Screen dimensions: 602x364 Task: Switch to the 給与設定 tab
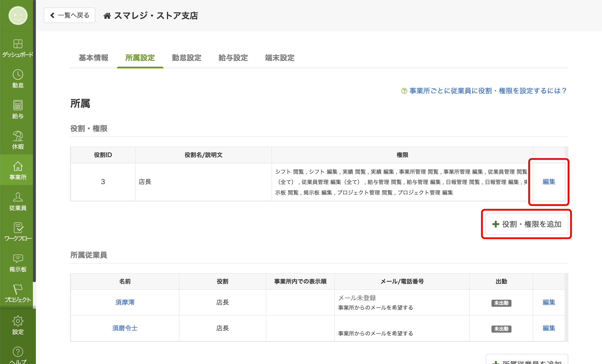(x=233, y=58)
